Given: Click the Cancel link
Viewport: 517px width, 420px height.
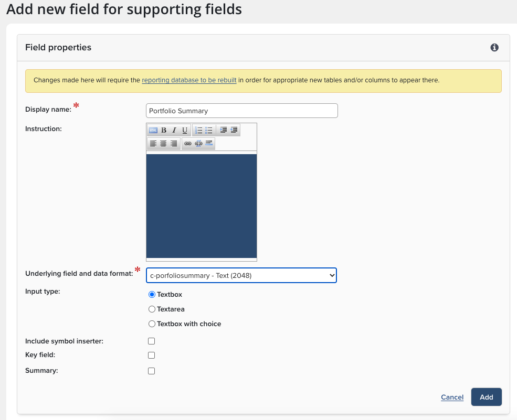Looking at the screenshot, I should coord(452,397).
